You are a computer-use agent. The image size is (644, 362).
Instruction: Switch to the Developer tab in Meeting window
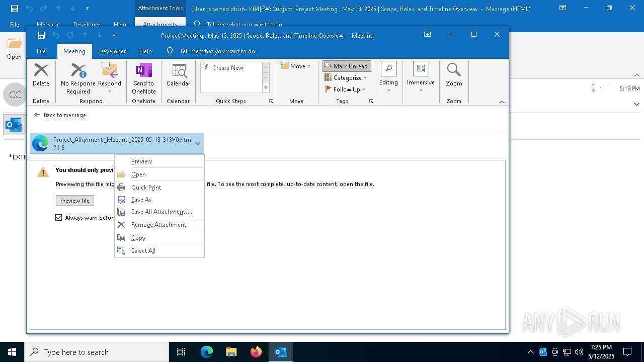(112, 51)
